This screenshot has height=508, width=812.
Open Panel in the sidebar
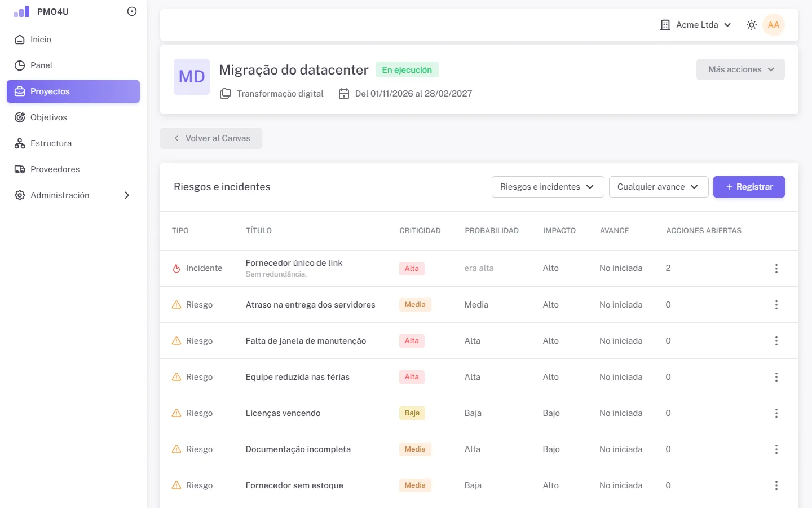point(73,65)
